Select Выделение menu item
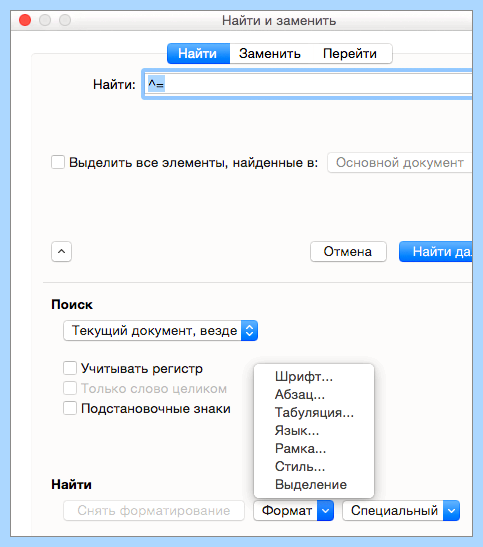The image size is (483, 547). click(314, 485)
